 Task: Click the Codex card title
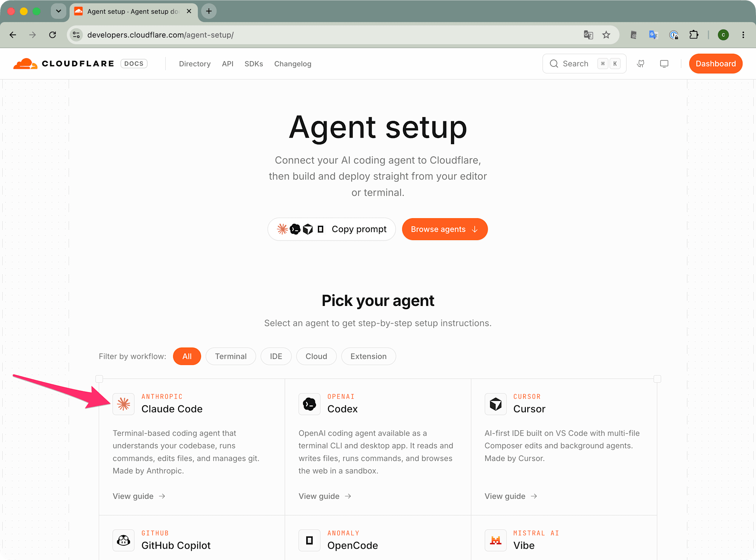tap(342, 409)
